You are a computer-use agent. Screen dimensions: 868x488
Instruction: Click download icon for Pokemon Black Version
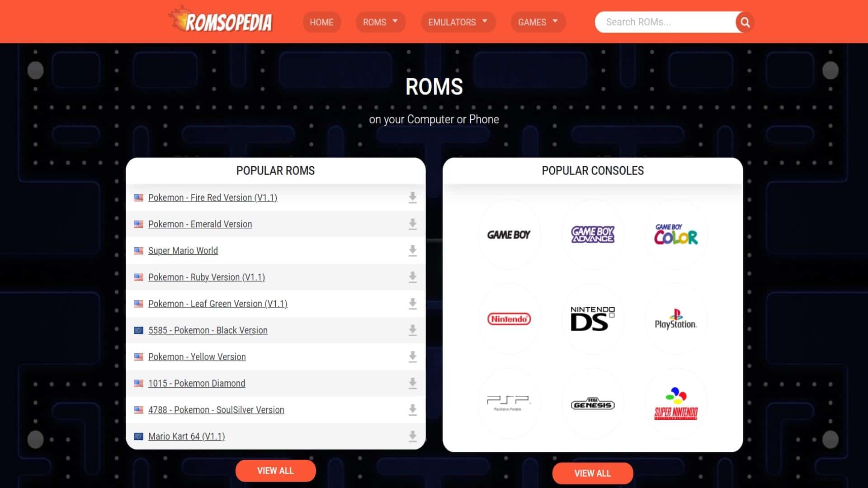(412, 330)
